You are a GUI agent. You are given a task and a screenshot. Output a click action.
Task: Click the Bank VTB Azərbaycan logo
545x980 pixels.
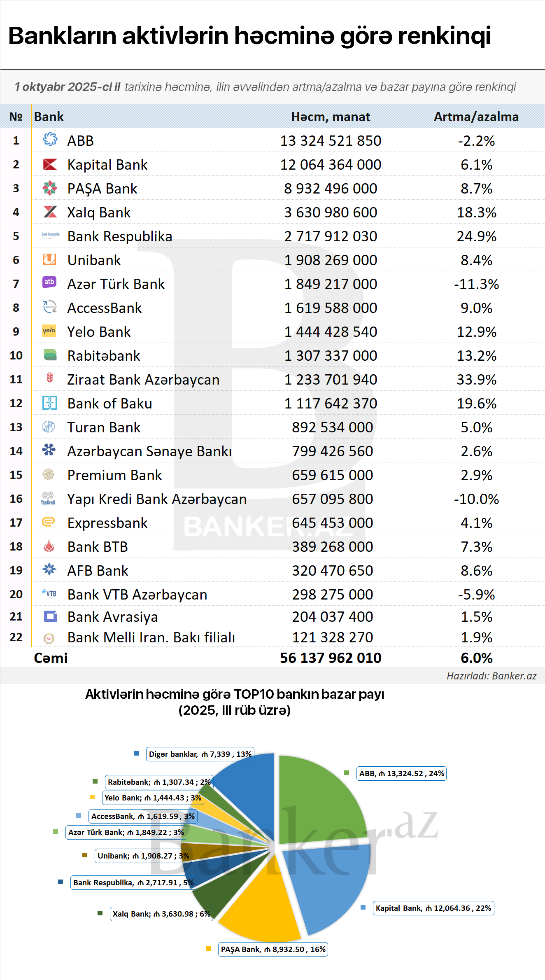pos(49,593)
